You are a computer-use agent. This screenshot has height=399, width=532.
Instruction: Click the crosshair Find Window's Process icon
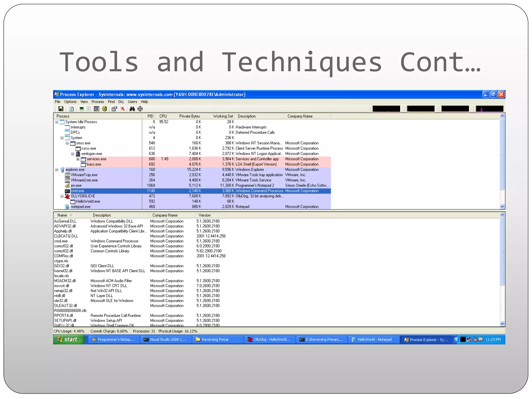(140, 109)
